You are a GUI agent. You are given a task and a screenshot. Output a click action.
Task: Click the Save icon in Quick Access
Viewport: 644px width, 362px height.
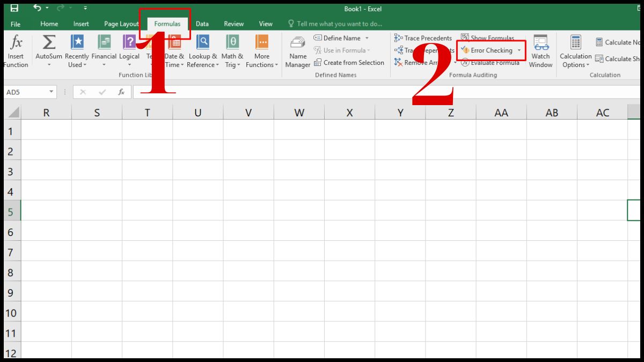14,8
